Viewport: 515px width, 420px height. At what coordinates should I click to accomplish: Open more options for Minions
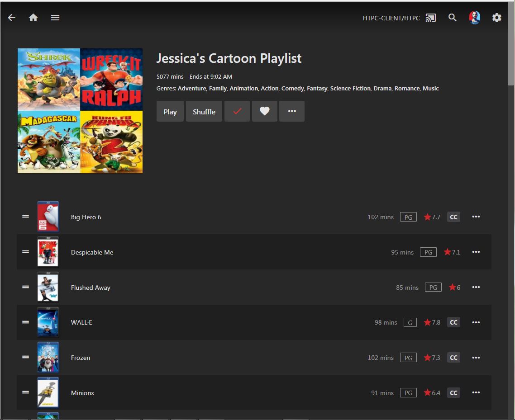tap(476, 393)
